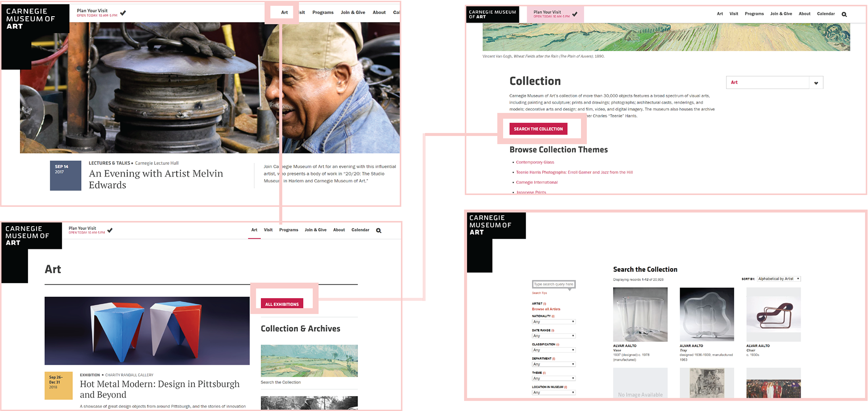Open the Location in Museum filter dropdown

tap(553, 392)
